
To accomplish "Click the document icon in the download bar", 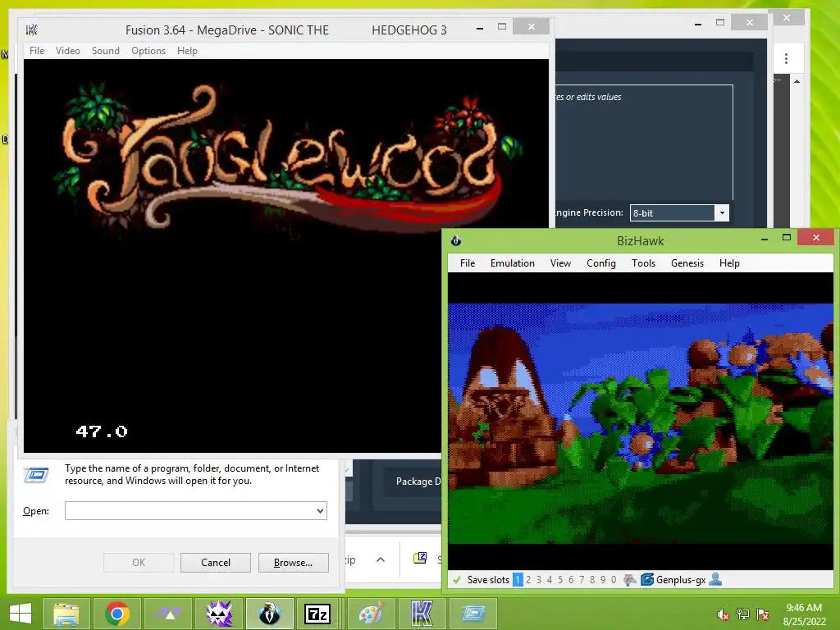I will (420, 558).
